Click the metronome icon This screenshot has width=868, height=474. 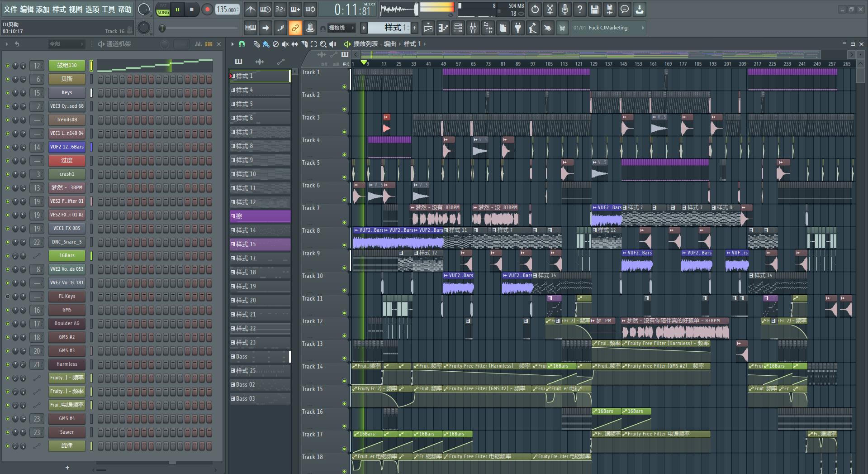250,9
